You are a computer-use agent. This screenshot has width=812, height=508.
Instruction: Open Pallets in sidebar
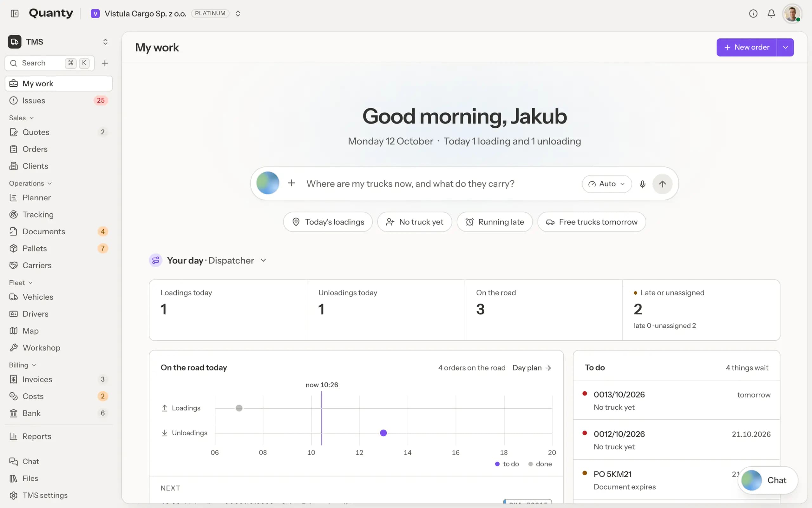coord(59,248)
